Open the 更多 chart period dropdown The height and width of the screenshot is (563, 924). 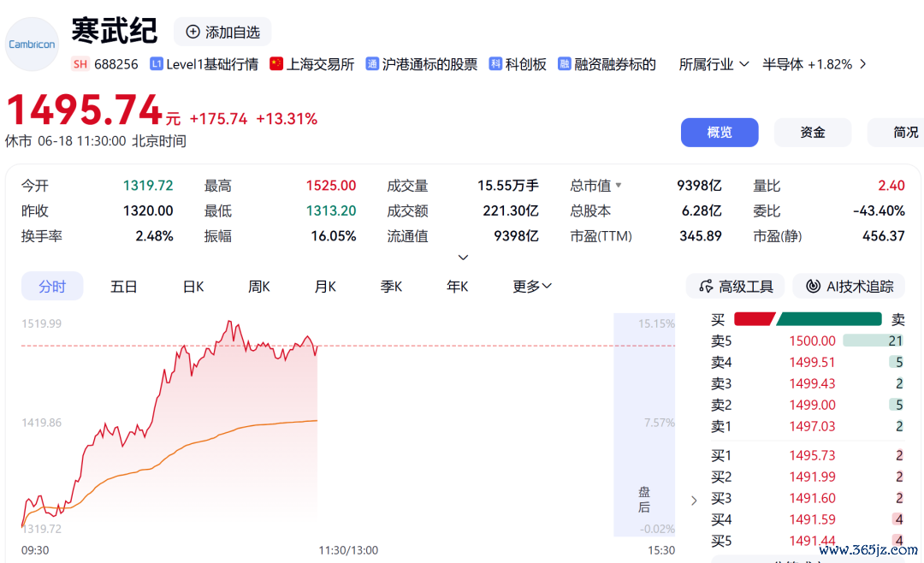pos(531,287)
